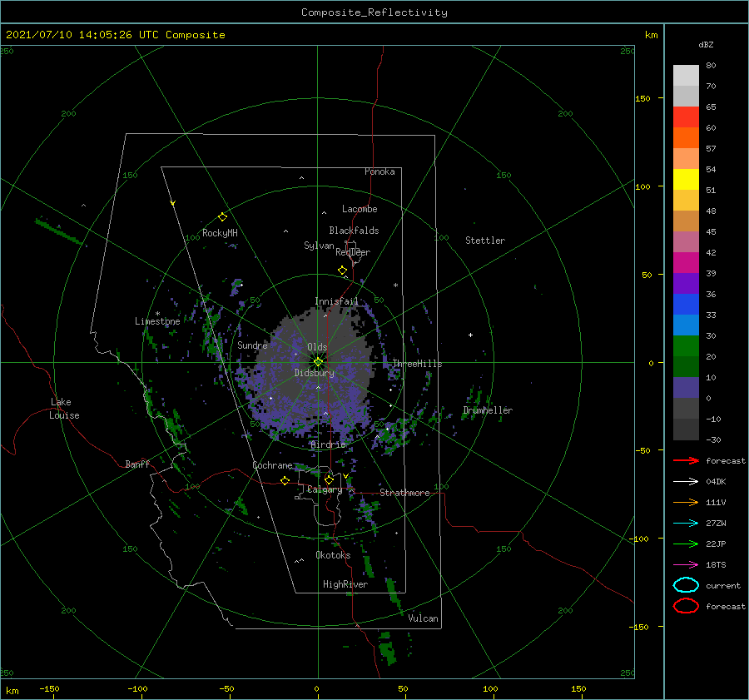The width and height of the screenshot is (749, 700).
Task: Click the Stettler town label
Action: (x=485, y=241)
